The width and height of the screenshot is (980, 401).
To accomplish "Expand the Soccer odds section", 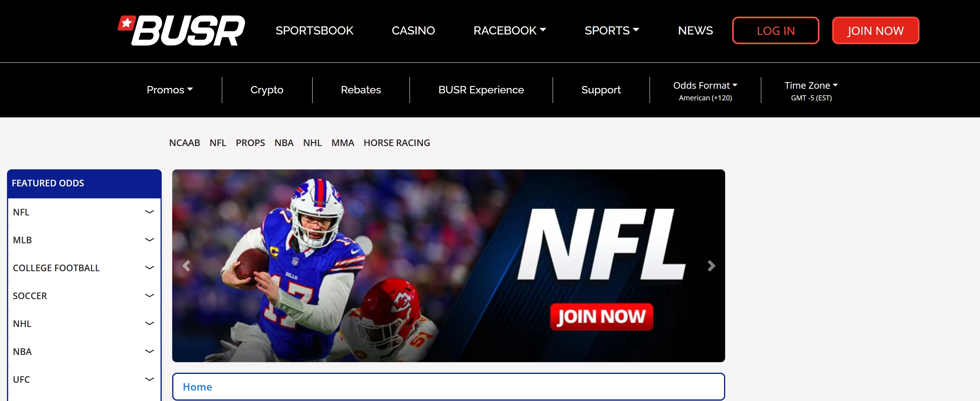I will point(149,296).
